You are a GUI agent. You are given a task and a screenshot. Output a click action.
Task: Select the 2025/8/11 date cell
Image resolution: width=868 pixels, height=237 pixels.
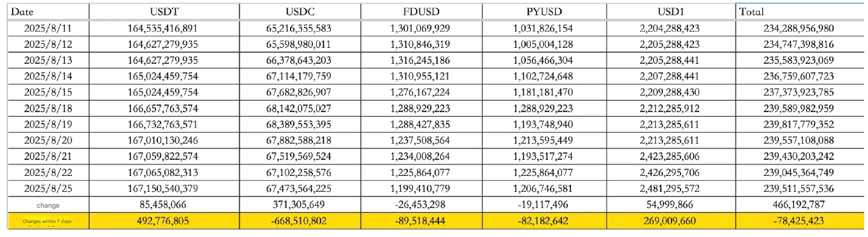48,28
